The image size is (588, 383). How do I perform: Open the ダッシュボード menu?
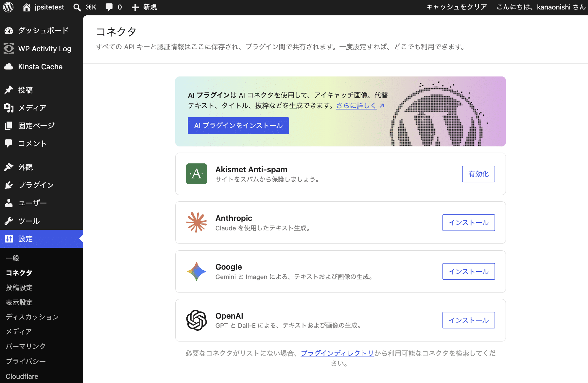42,31
